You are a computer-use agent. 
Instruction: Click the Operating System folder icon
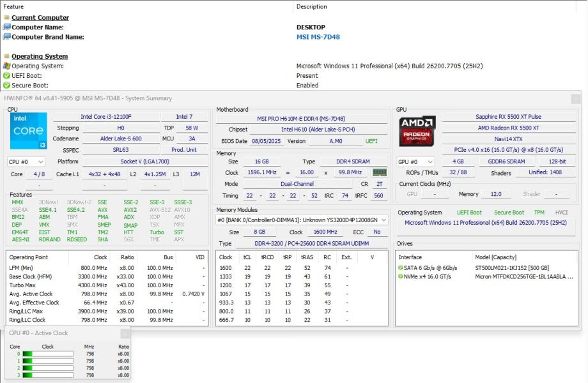click(x=6, y=56)
